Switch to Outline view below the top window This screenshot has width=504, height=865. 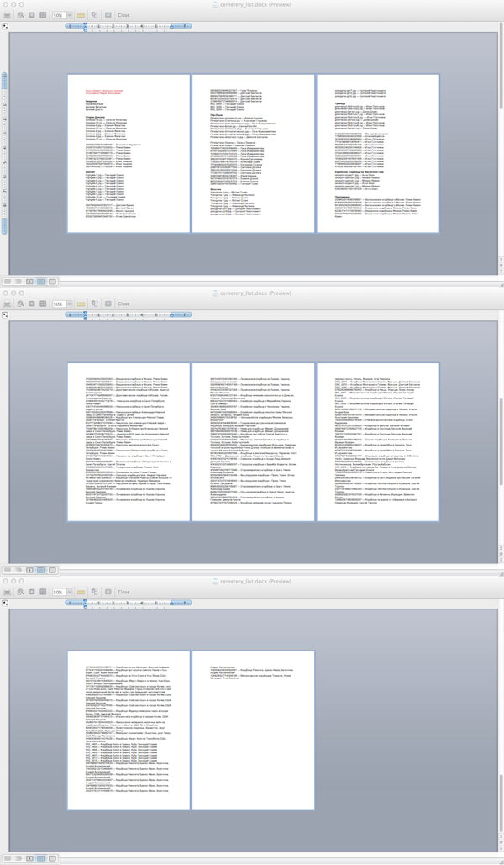coord(18,281)
